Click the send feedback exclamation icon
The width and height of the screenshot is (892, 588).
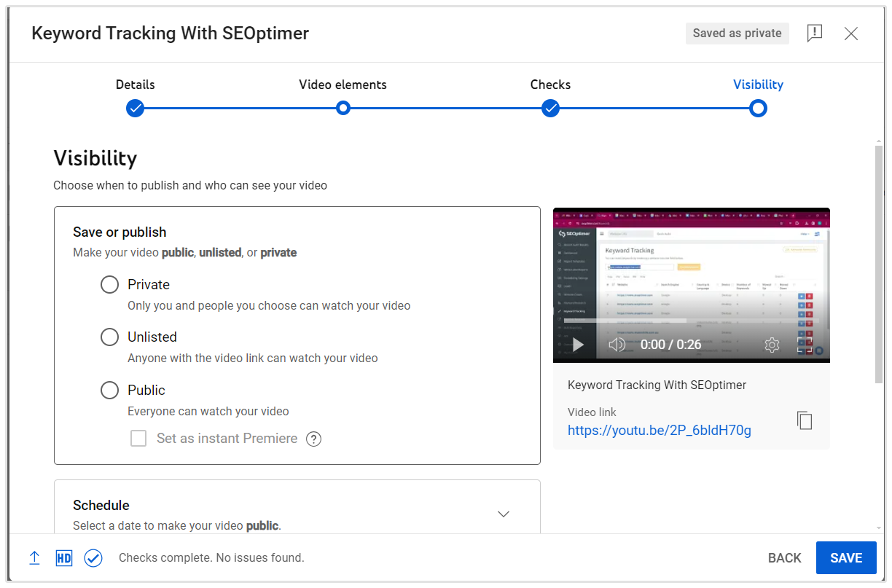[815, 34]
